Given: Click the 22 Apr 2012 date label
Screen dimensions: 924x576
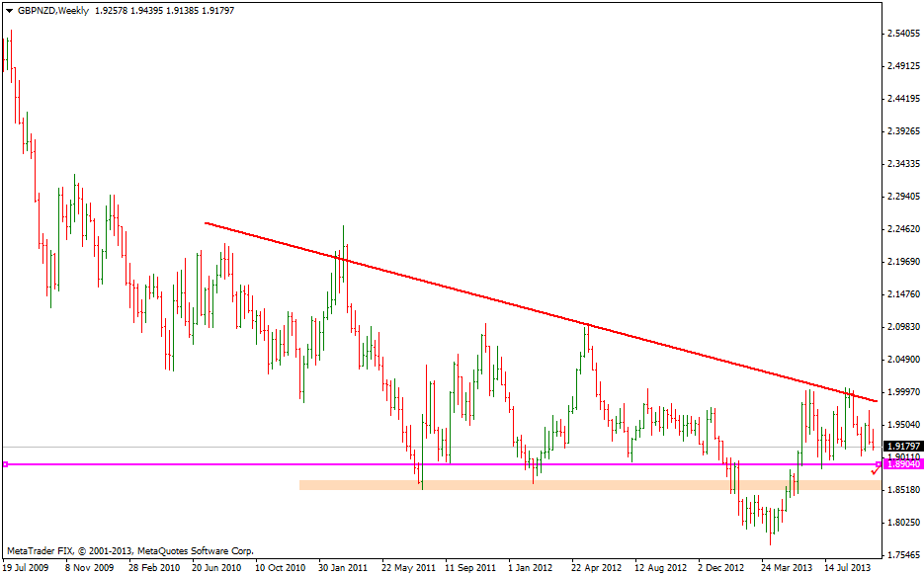Looking at the screenshot, I should click(x=596, y=568).
